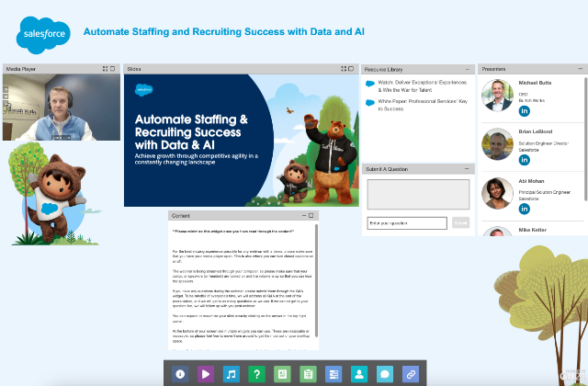Click Brian LeBlond's profile photo
The width and height of the screenshot is (588, 386).
(x=497, y=144)
